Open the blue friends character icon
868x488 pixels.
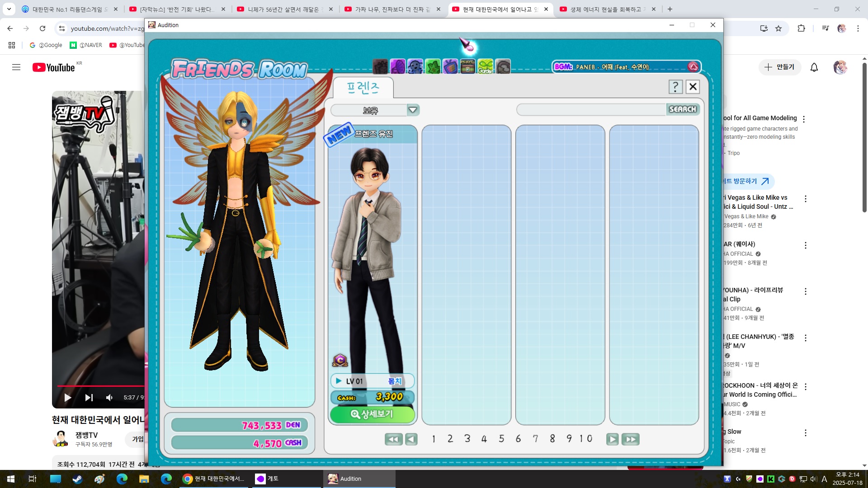point(415,67)
